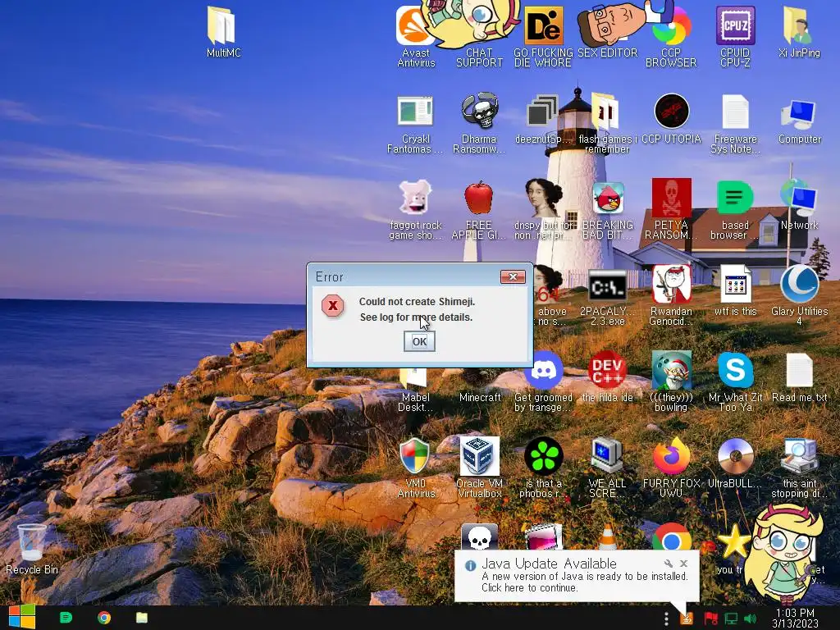
Task: Click the Java Update Available notification text
Action: click(x=584, y=582)
